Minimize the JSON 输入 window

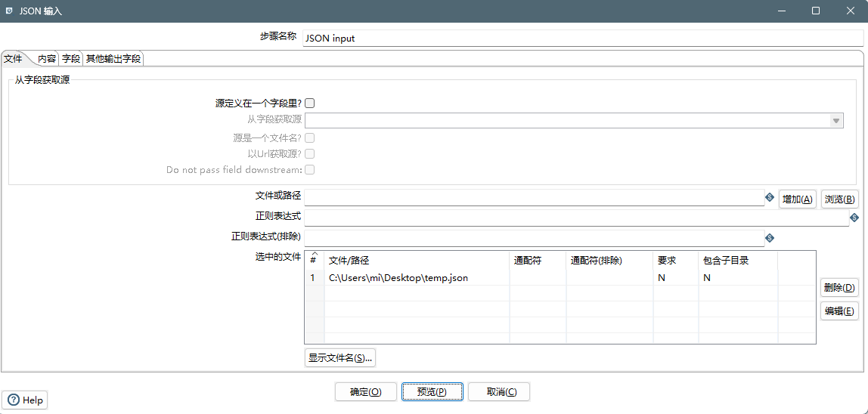tap(782, 11)
